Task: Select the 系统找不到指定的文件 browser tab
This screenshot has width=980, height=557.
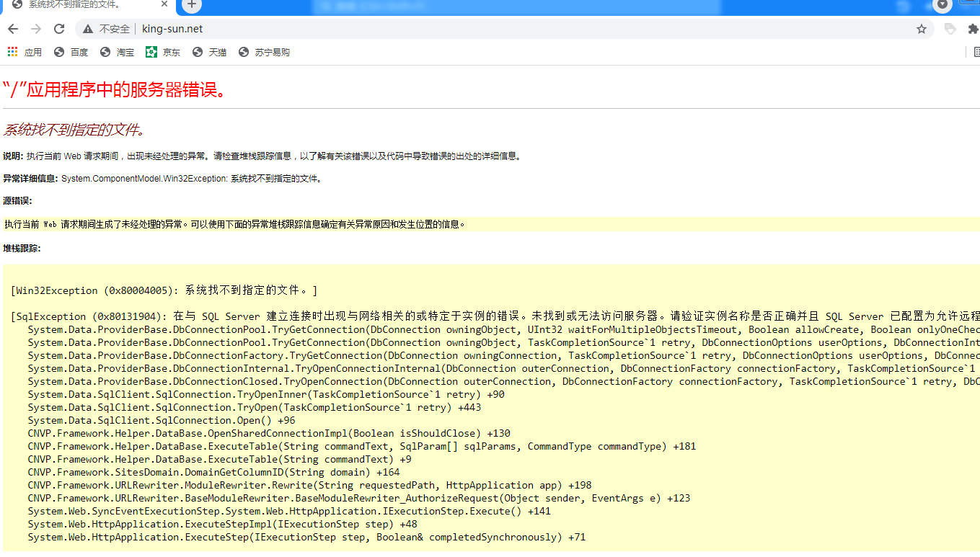Action: [79, 5]
